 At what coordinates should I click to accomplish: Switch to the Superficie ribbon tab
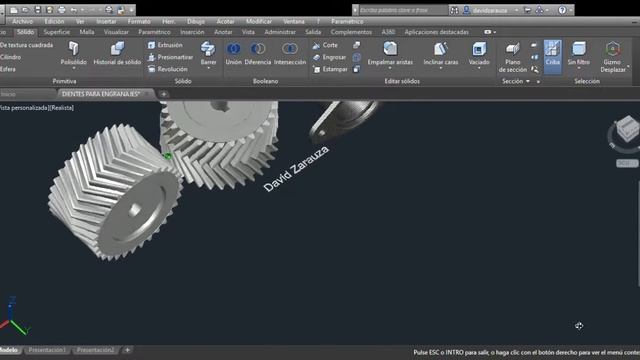coord(56,32)
